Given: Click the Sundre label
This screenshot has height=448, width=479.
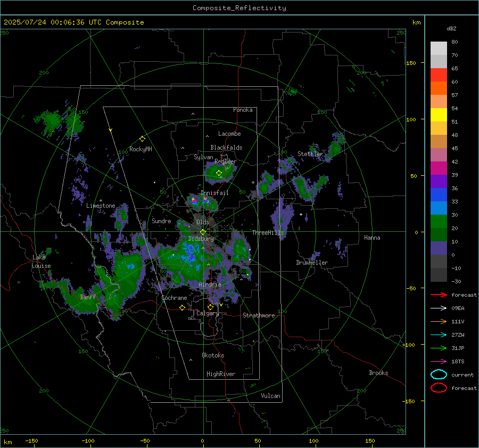Looking at the screenshot, I should coord(161,221).
